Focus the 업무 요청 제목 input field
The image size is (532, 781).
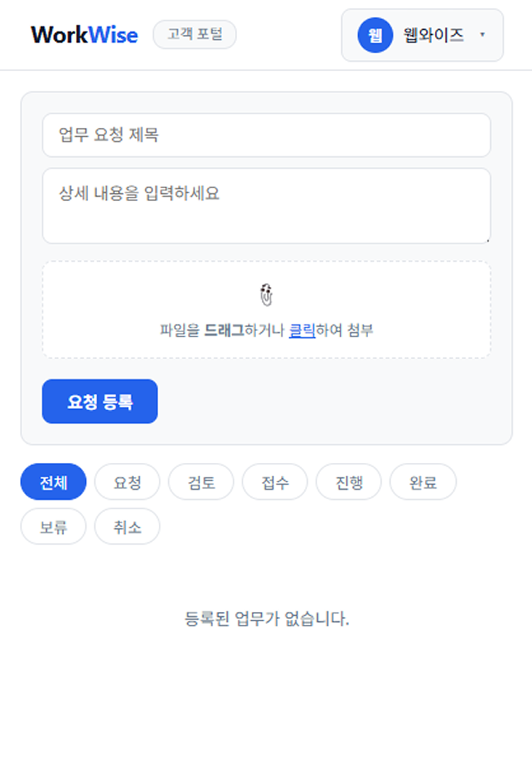(x=266, y=135)
